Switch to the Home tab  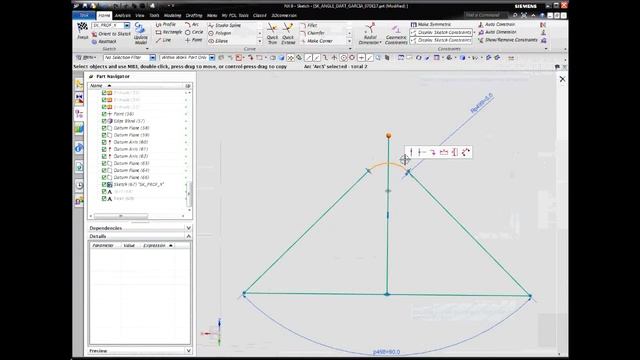[104, 16]
